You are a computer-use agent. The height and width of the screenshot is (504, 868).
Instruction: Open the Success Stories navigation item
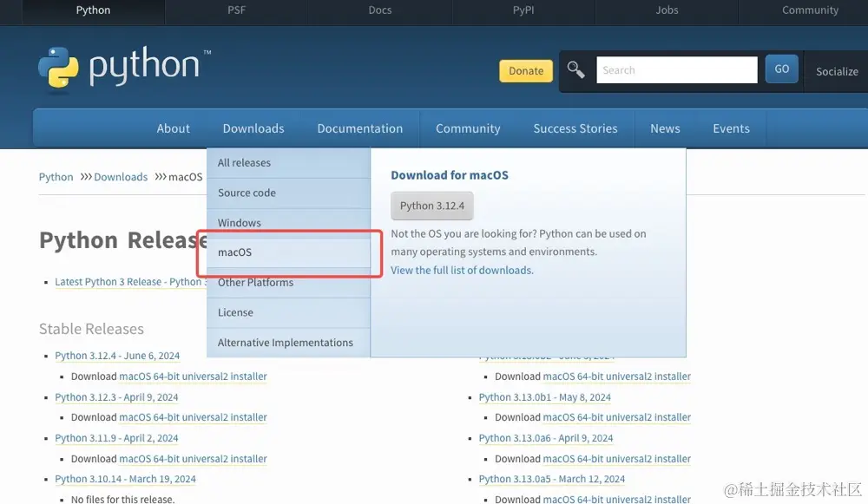[x=575, y=128]
